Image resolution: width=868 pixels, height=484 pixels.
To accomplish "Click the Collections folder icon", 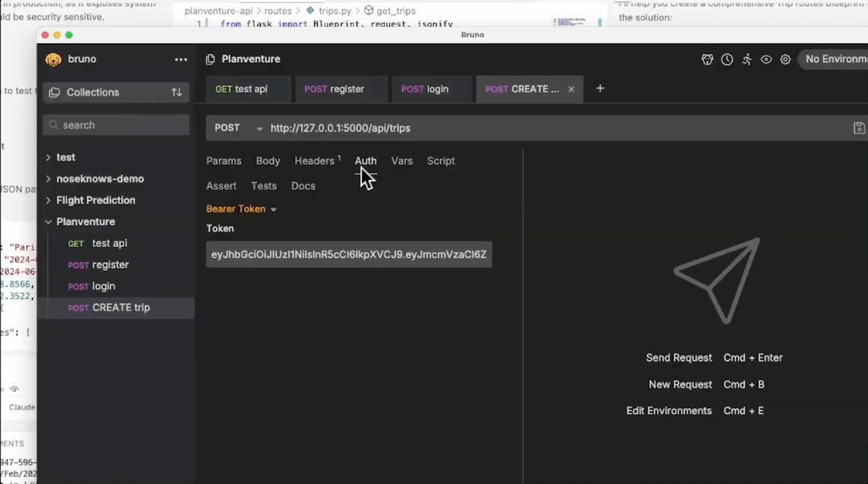I will pos(54,92).
